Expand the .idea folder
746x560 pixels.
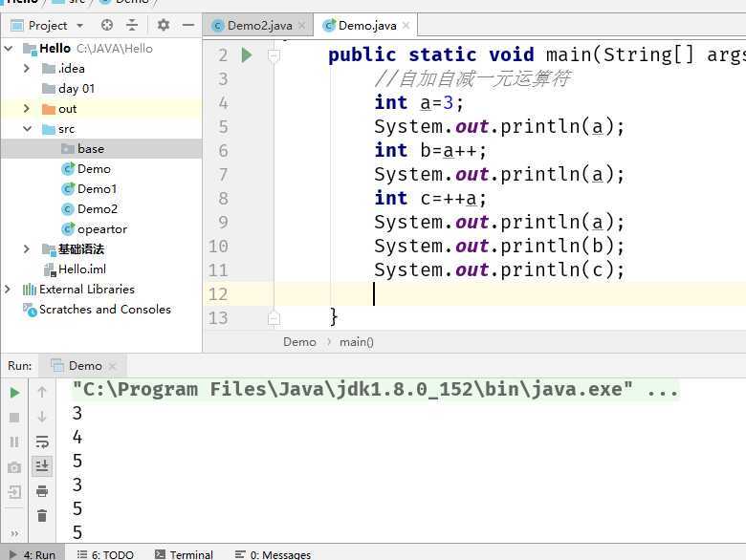(x=27, y=69)
